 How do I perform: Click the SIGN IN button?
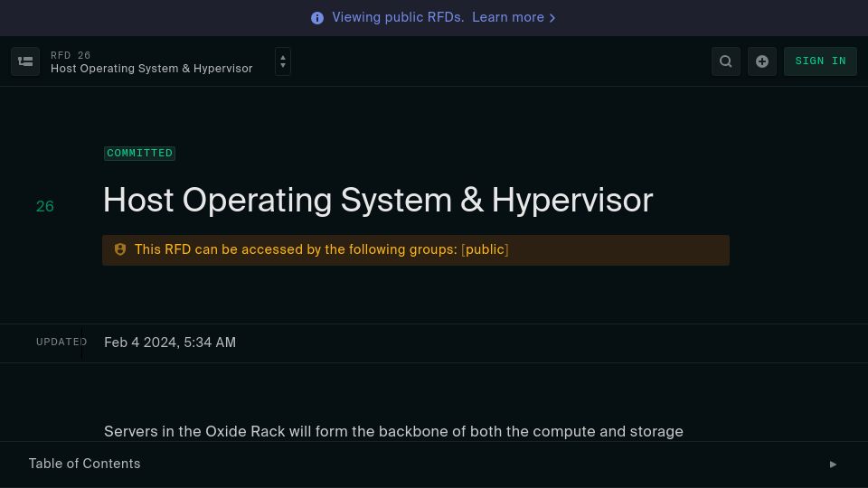[x=820, y=61]
